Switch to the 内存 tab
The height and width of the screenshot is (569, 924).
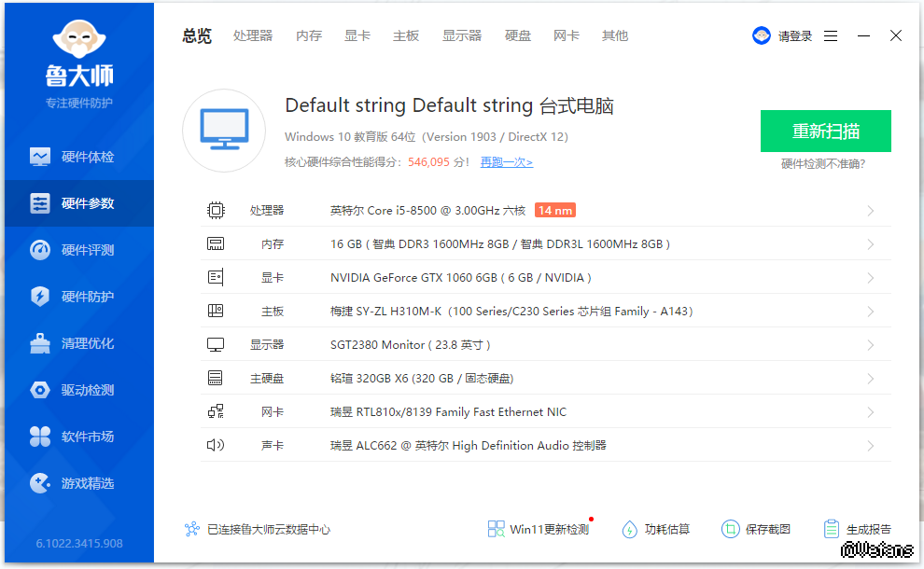(309, 35)
